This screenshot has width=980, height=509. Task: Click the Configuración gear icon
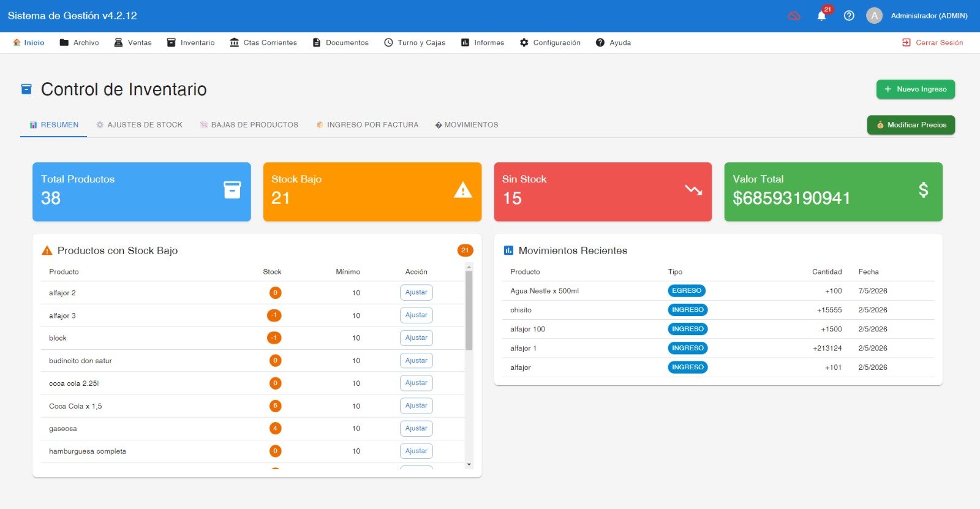[524, 42]
